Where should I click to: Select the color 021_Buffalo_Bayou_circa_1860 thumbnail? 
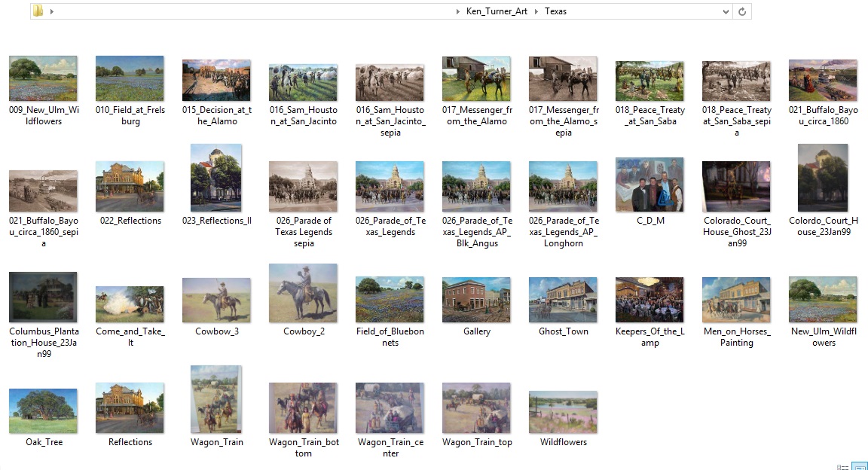point(823,81)
